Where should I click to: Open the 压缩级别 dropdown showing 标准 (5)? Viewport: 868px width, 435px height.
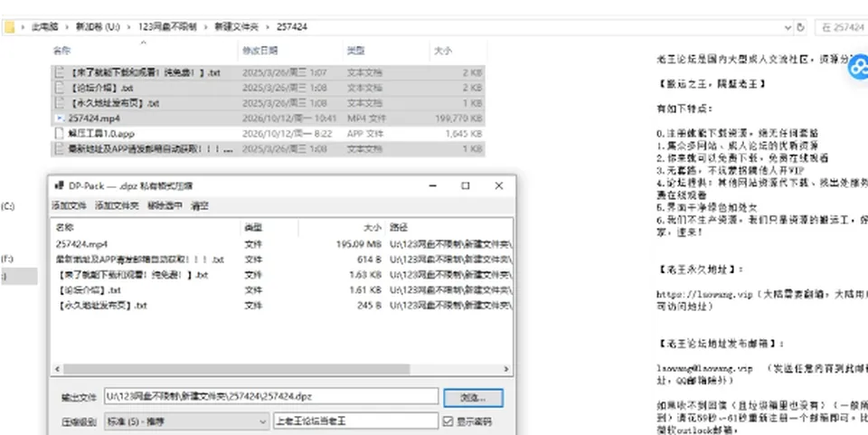tap(187, 421)
